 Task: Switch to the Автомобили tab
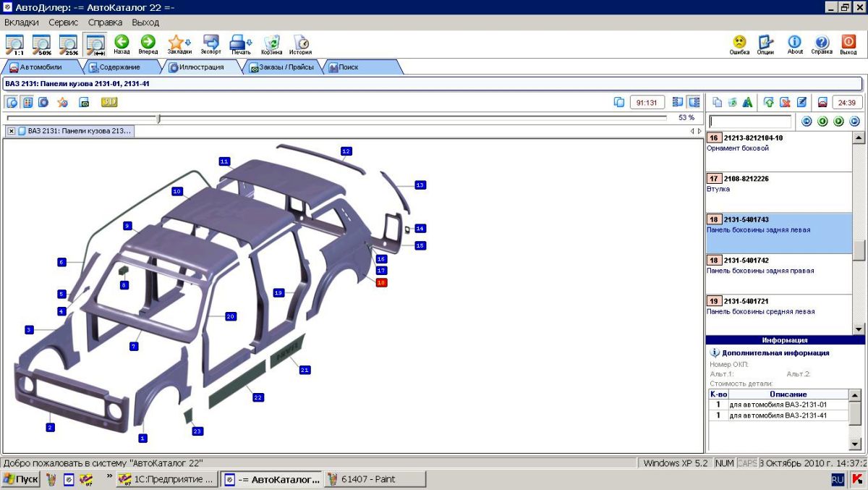41,67
